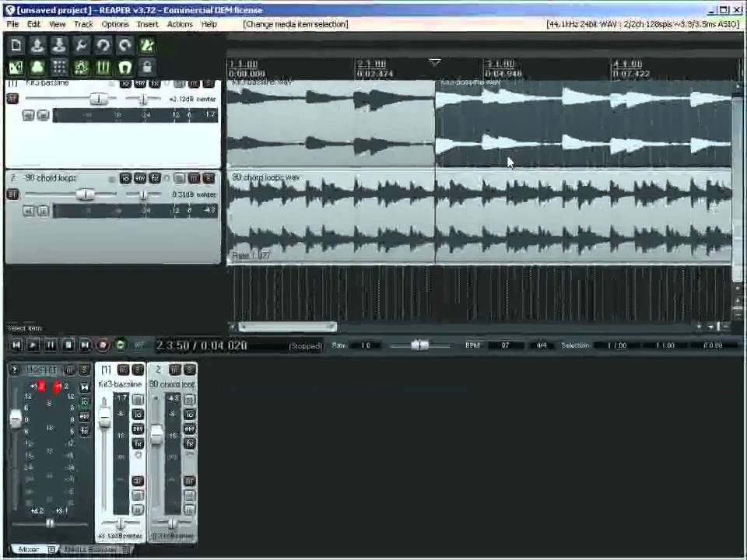Click the playback rate slider in transport
The height and width of the screenshot is (560, 747).
tap(419, 345)
